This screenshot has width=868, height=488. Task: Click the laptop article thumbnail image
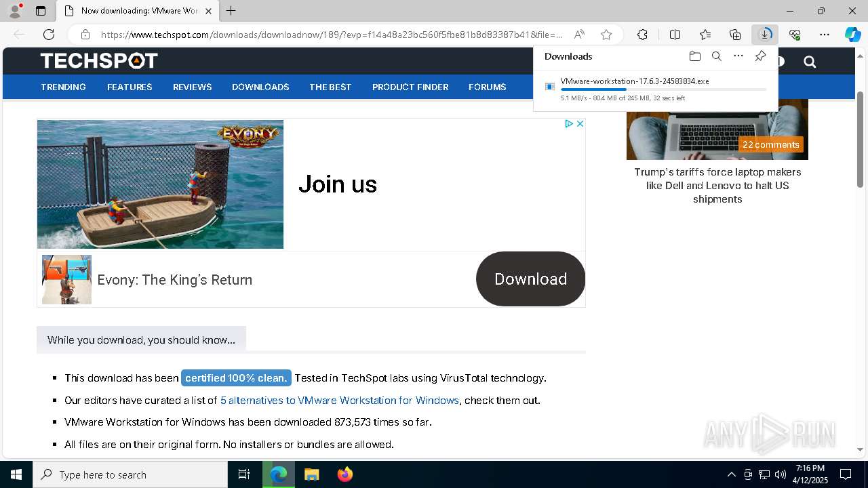pyautogui.click(x=717, y=129)
